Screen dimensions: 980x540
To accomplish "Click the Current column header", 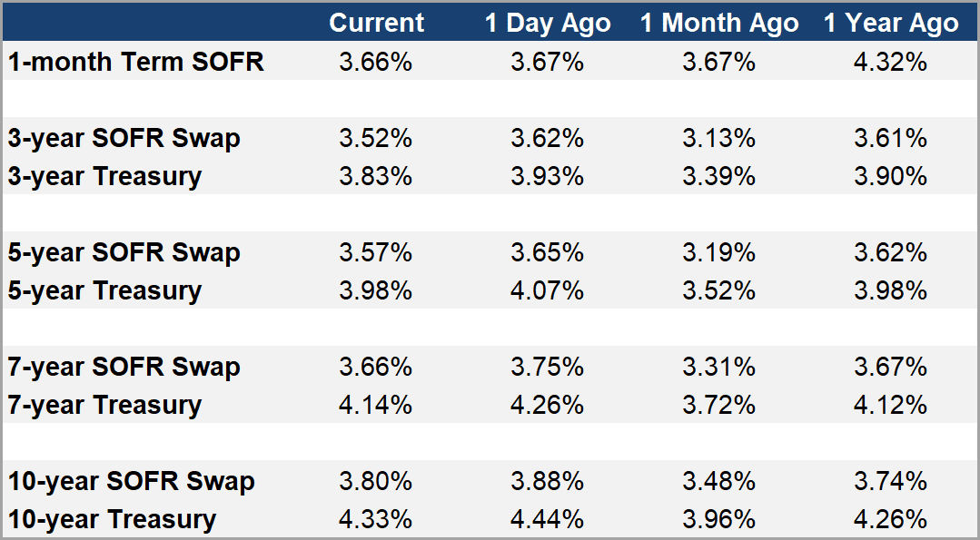I will (376, 23).
